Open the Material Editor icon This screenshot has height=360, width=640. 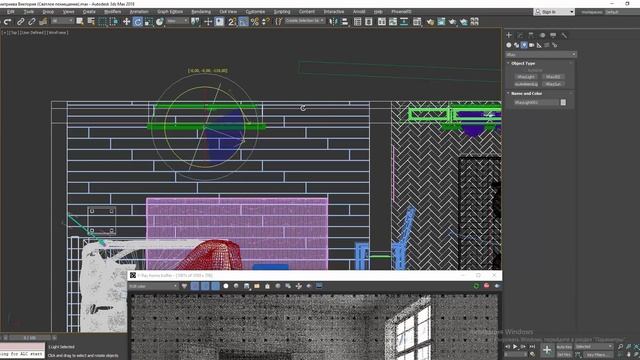pyautogui.click(x=417, y=21)
